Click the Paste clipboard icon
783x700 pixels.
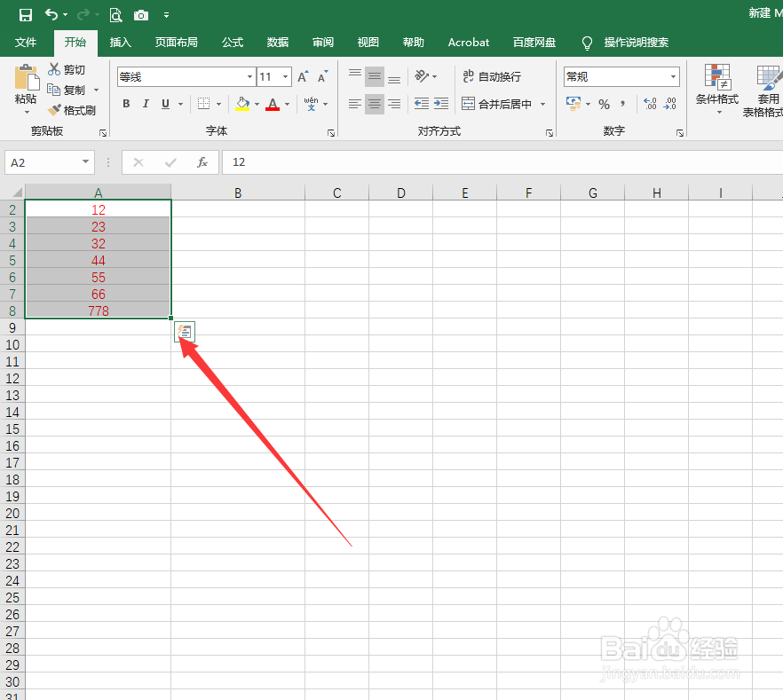click(26, 77)
